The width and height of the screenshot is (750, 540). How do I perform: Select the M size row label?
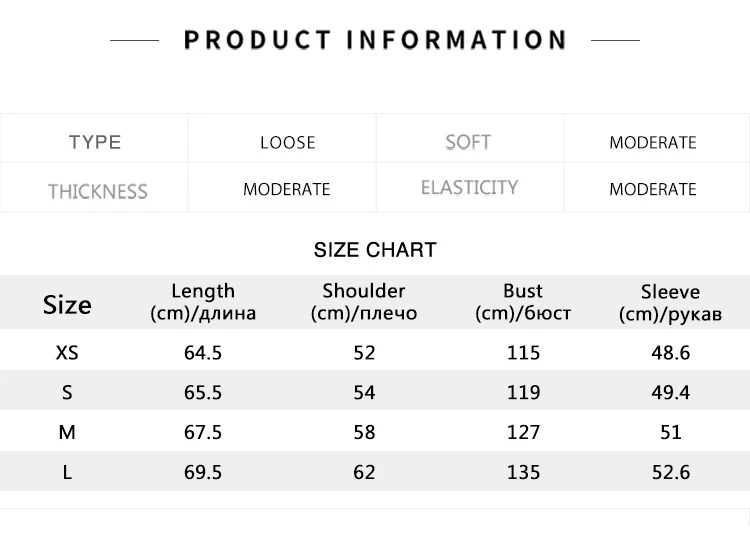point(67,432)
